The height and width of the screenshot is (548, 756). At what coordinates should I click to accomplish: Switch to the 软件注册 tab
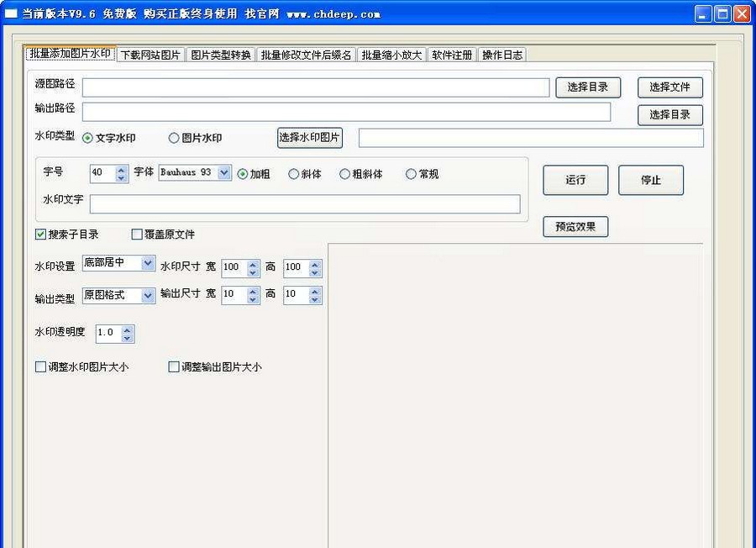click(x=452, y=54)
